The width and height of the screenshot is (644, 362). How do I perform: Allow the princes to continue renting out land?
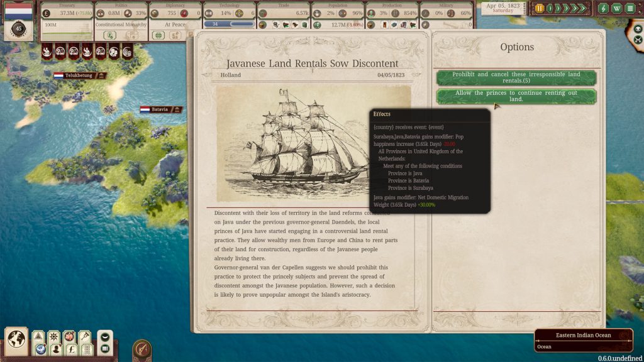click(x=516, y=96)
